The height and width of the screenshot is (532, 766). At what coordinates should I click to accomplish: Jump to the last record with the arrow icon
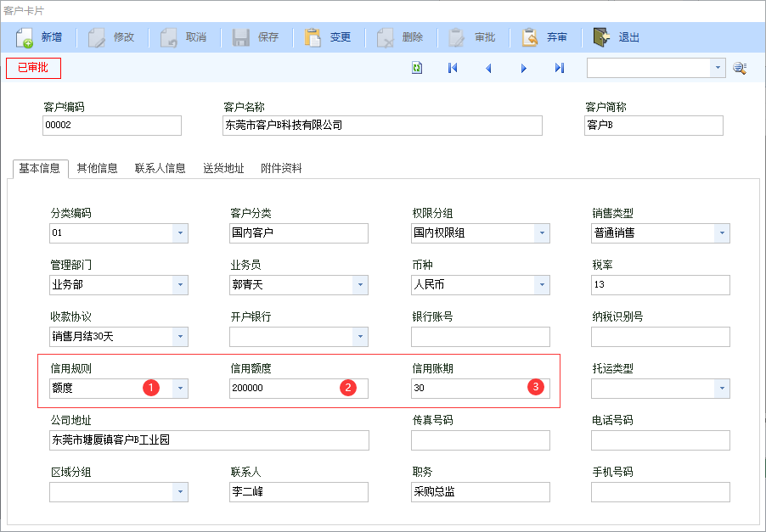coord(558,67)
